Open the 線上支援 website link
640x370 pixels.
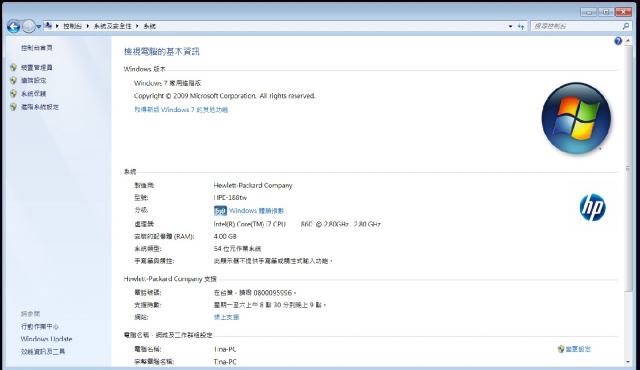[226, 317]
